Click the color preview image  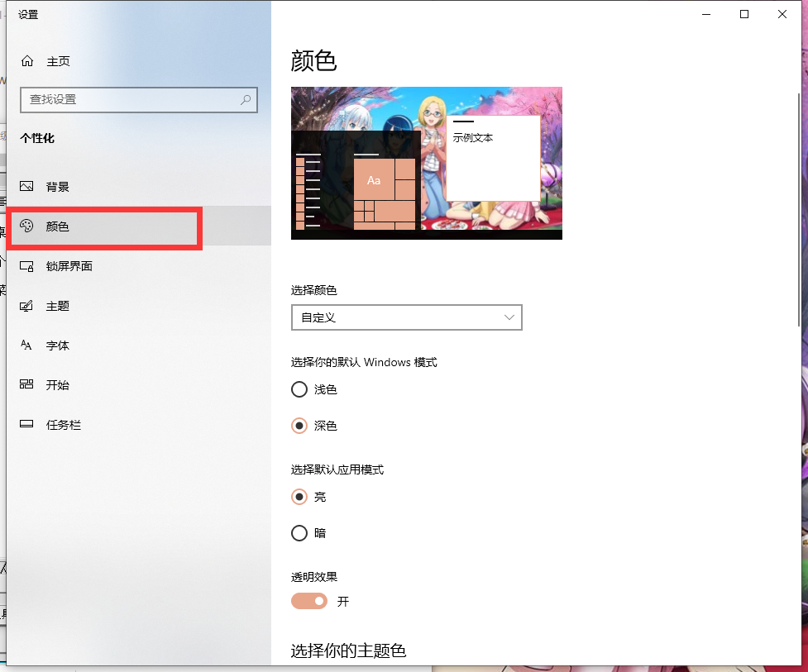pyautogui.click(x=427, y=163)
